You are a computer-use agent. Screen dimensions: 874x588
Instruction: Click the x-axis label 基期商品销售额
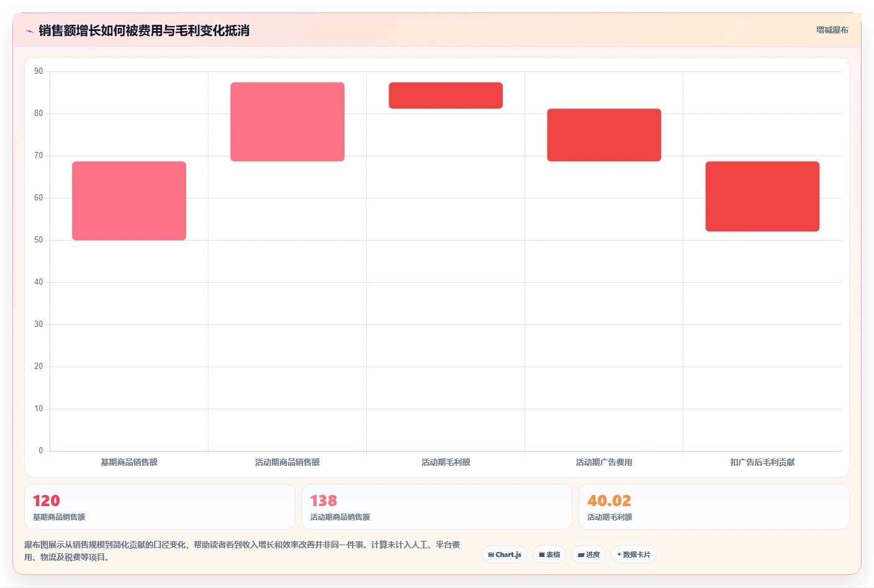[129, 462]
